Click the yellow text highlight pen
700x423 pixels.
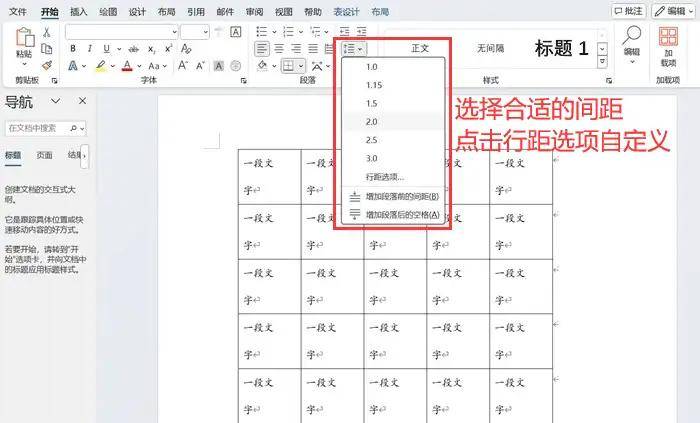coord(101,66)
